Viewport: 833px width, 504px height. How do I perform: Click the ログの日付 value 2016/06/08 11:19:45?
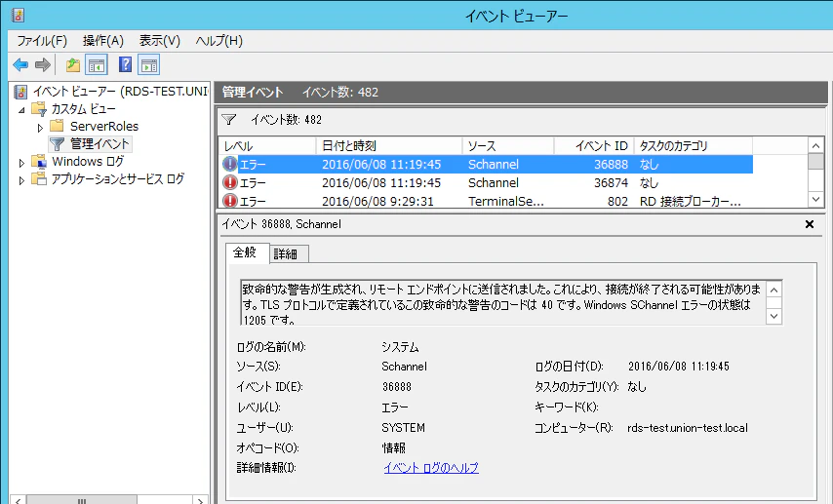679,366
